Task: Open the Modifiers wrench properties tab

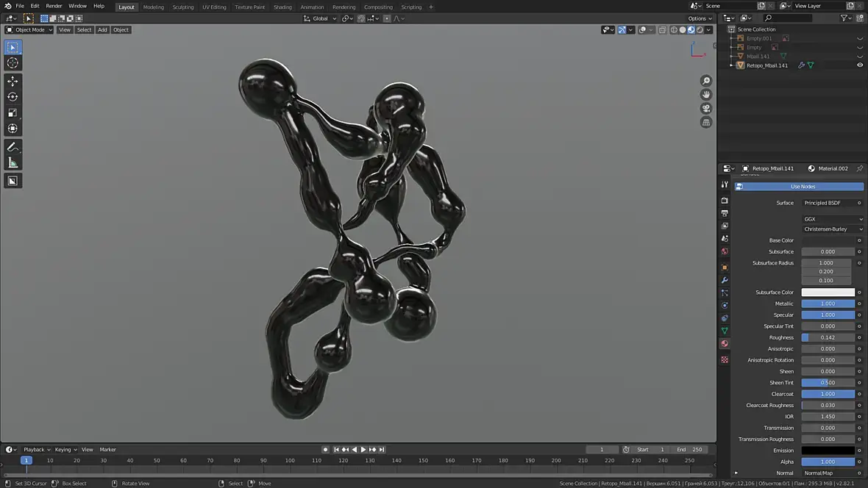Action: tap(725, 280)
